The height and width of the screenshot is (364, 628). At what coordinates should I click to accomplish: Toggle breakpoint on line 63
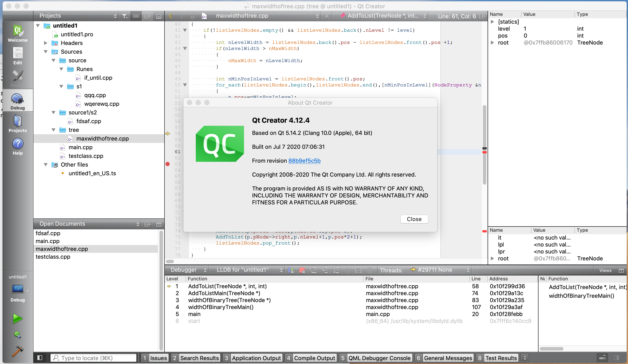[x=168, y=164]
